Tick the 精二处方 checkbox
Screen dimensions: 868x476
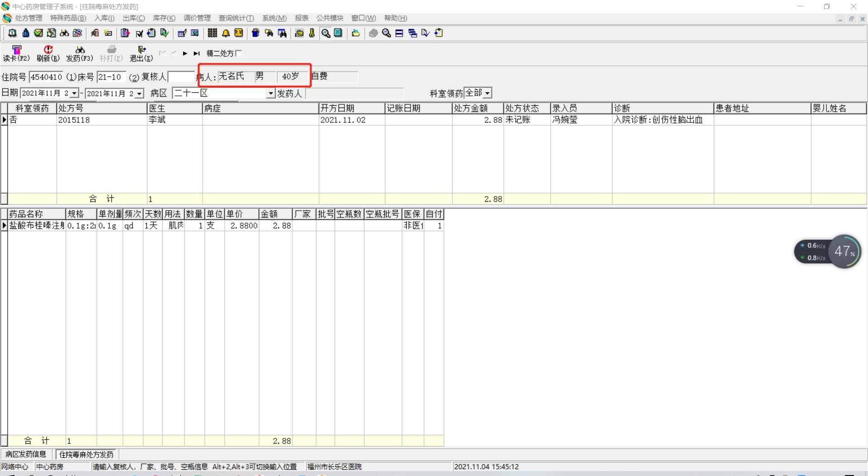[239, 53]
